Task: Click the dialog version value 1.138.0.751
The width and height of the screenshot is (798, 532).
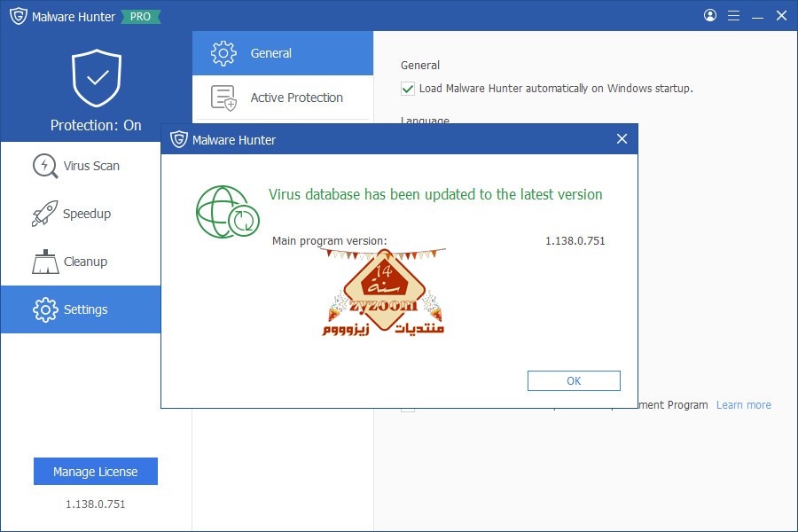Action: pyautogui.click(x=575, y=241)
